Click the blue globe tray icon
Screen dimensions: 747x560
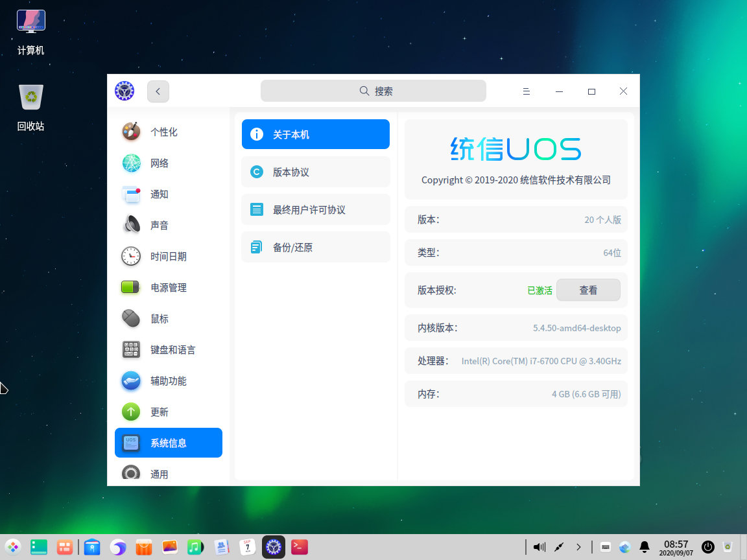click(x=625, y=547)
